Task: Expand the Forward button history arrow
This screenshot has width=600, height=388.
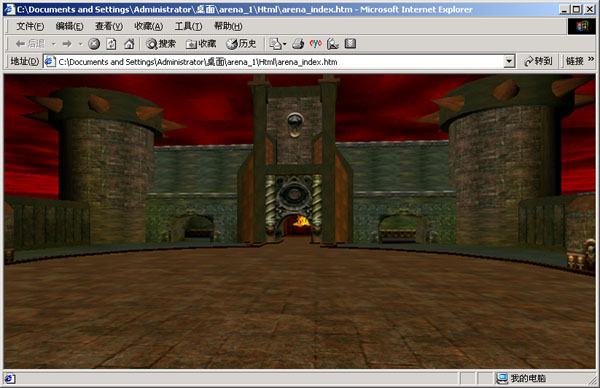Action: [80, 44]
